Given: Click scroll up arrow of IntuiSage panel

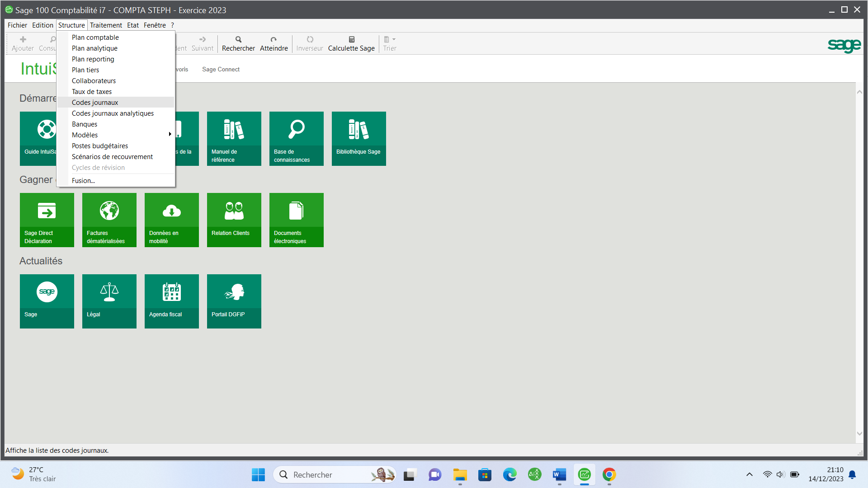Looking at the screenshot, I should pyautogui.click(x=859, y=92).
